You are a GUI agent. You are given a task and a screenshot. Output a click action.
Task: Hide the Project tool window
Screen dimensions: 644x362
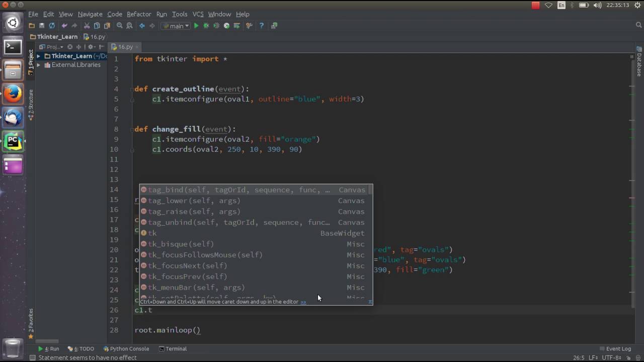[102, 47]
